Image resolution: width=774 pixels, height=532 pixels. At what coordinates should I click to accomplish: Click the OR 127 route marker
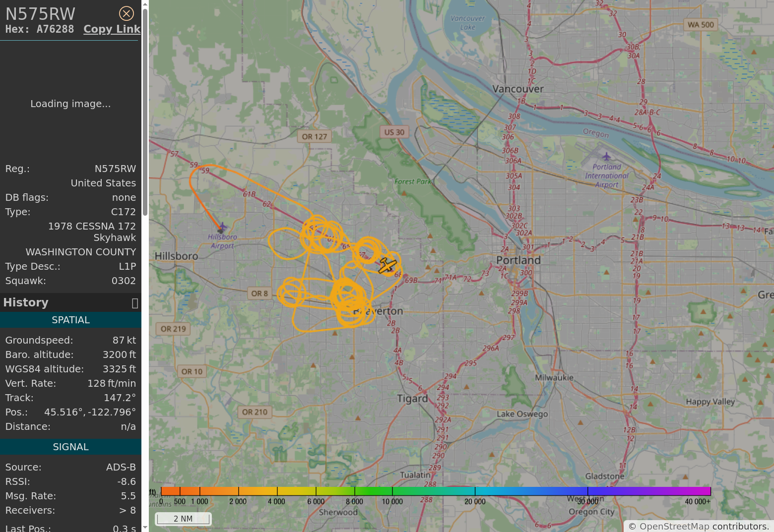click(315, 137)
